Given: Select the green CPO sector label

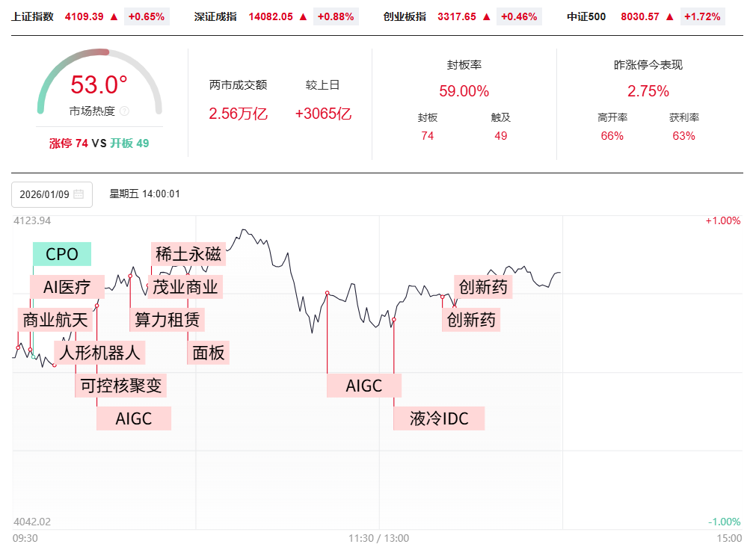Looking at the screenshot, I should coord(62,254).
